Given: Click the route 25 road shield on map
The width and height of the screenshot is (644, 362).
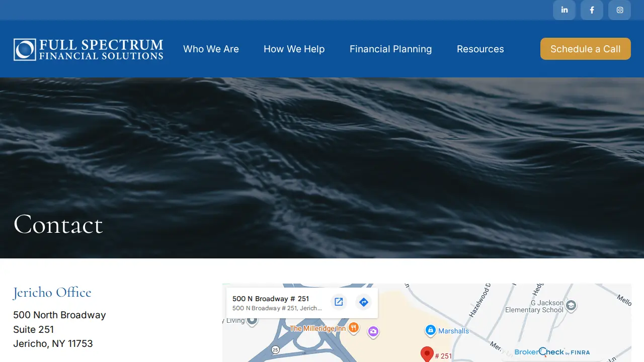Looking at the screenshot, I should tap(275, 349).
